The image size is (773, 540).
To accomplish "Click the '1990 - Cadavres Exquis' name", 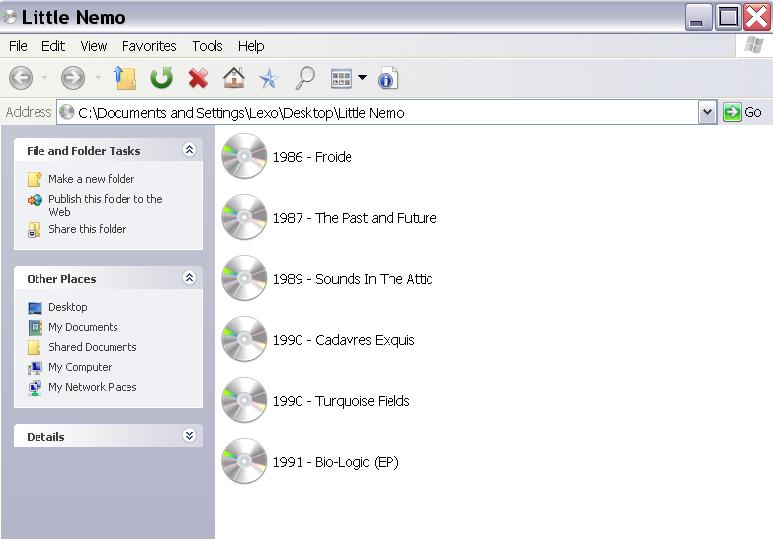I will [x=344, y=340].
